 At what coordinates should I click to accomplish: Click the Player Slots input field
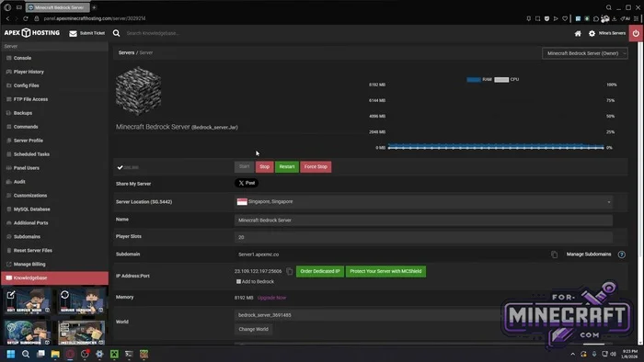(423, 237)
